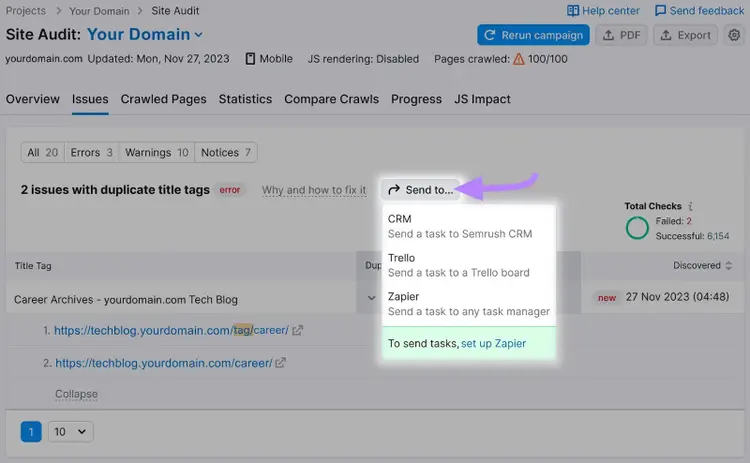This screenshot has height=463, width=750.
Task: Choose CRM in Send to menu
Action: [x=469, y=226]
